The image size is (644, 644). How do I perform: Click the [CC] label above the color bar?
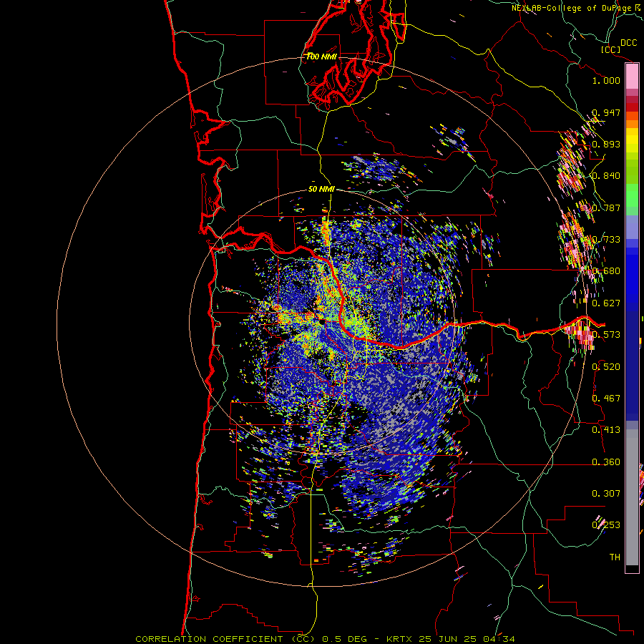[611, 50]
